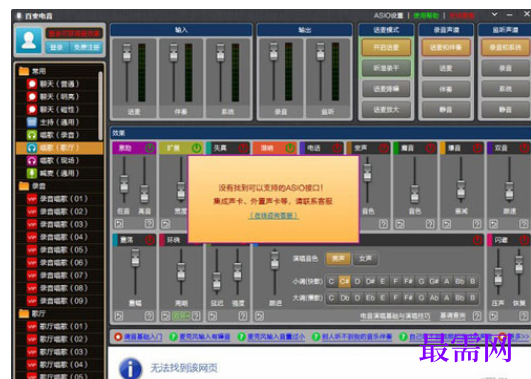Screen dimensions: 531x379
Task: Collapse the 歌厅 preset folder
Action: [24, 314]
